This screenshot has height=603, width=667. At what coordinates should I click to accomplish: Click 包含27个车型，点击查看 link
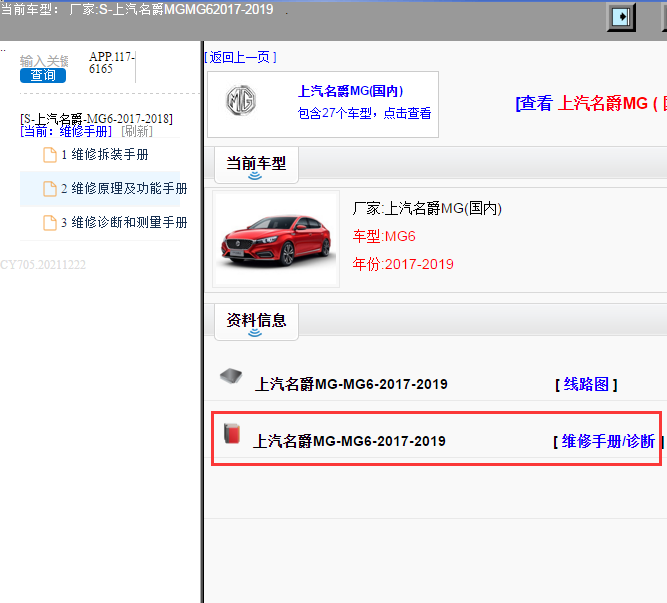click(365, 113)
